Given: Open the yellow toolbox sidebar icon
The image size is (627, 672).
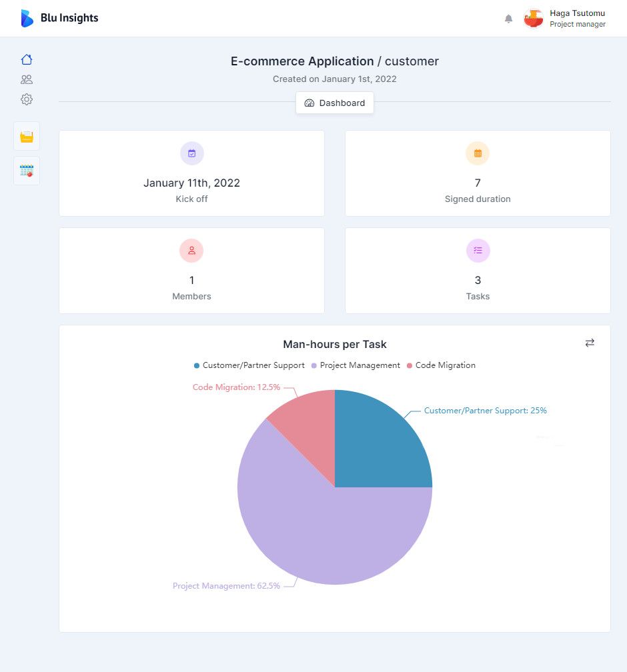Looking at the screenshot, I should pos(27,136).
